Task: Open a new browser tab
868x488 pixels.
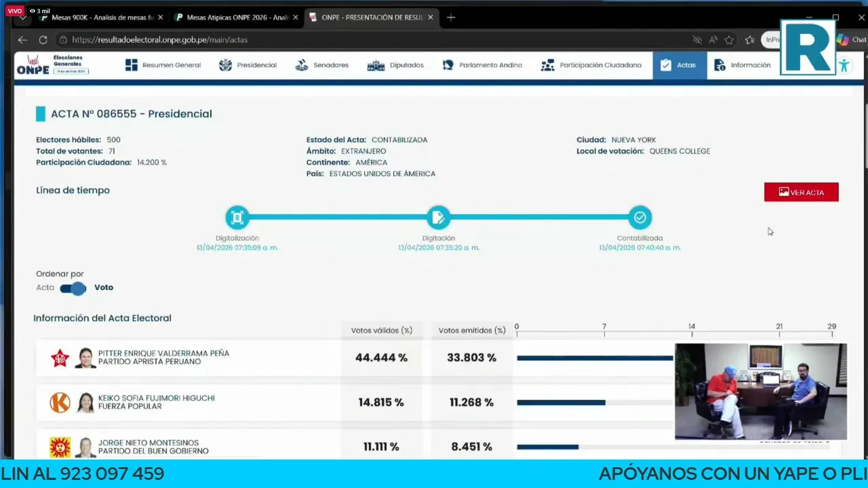Action: click(x=451, y=18)
